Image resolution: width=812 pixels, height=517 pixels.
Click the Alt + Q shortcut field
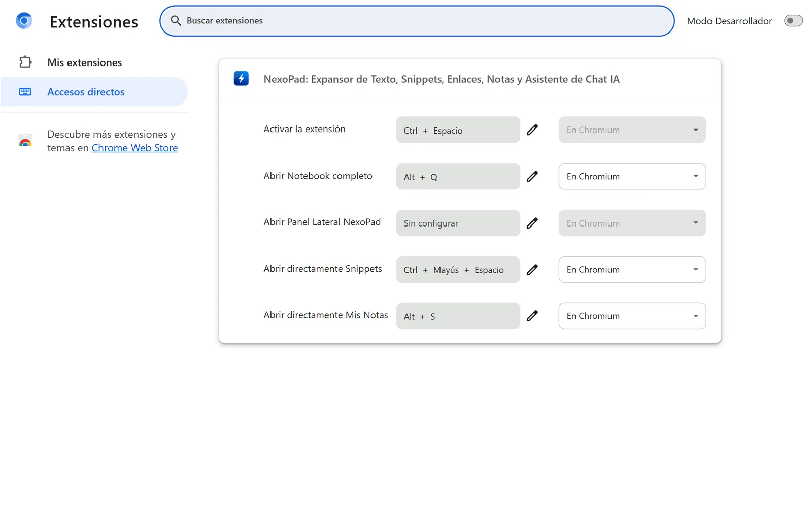point(458,176)
